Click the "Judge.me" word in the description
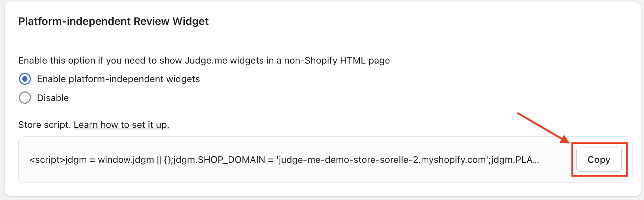 [206, 61]
